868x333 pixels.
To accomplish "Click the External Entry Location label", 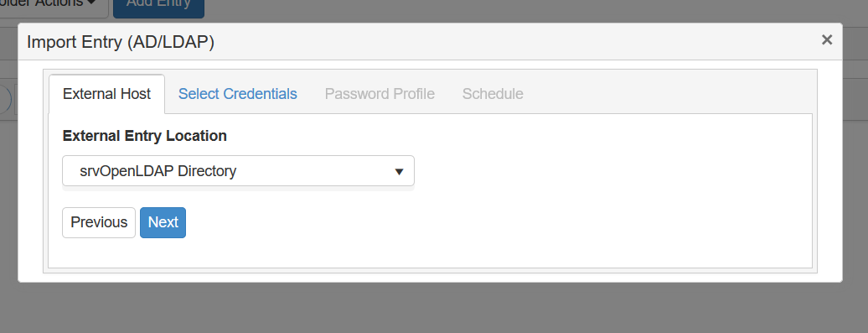I will [144, 136].
